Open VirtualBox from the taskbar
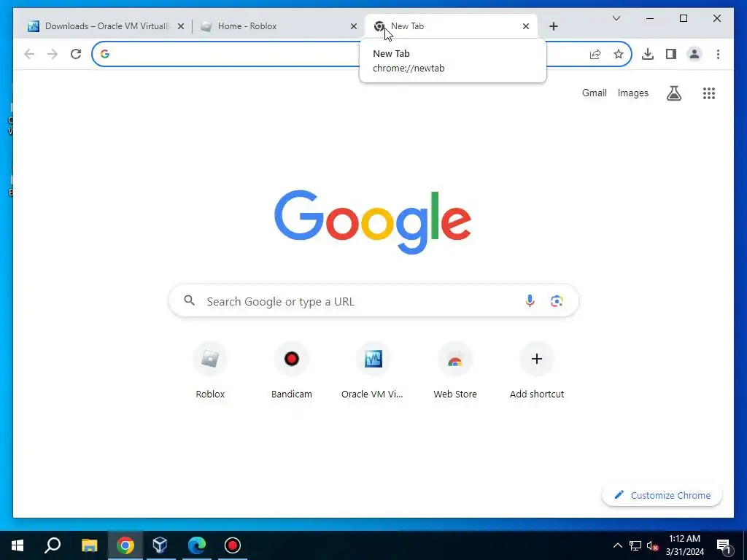 tap(160, 545)
